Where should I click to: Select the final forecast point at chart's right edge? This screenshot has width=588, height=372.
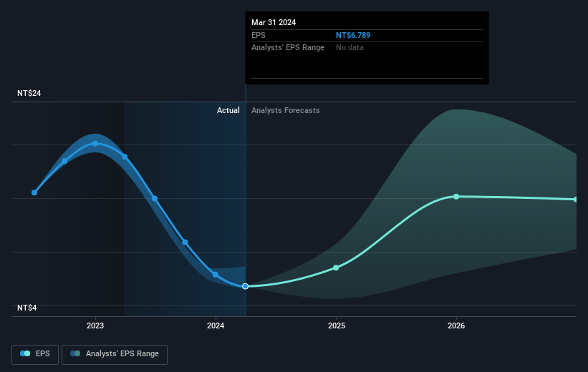[x=576, y=200]
